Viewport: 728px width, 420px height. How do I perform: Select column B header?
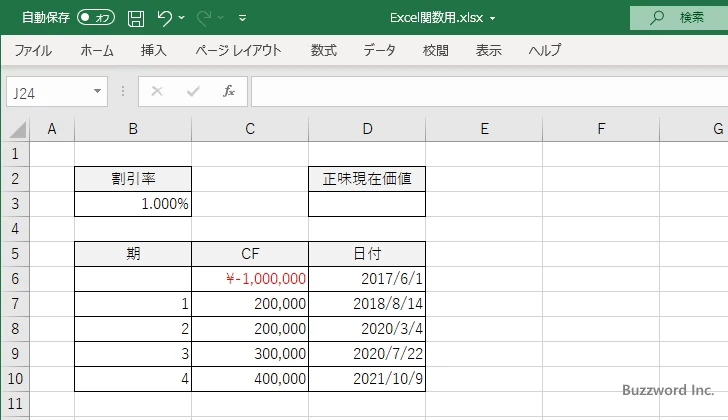(133, 129)
